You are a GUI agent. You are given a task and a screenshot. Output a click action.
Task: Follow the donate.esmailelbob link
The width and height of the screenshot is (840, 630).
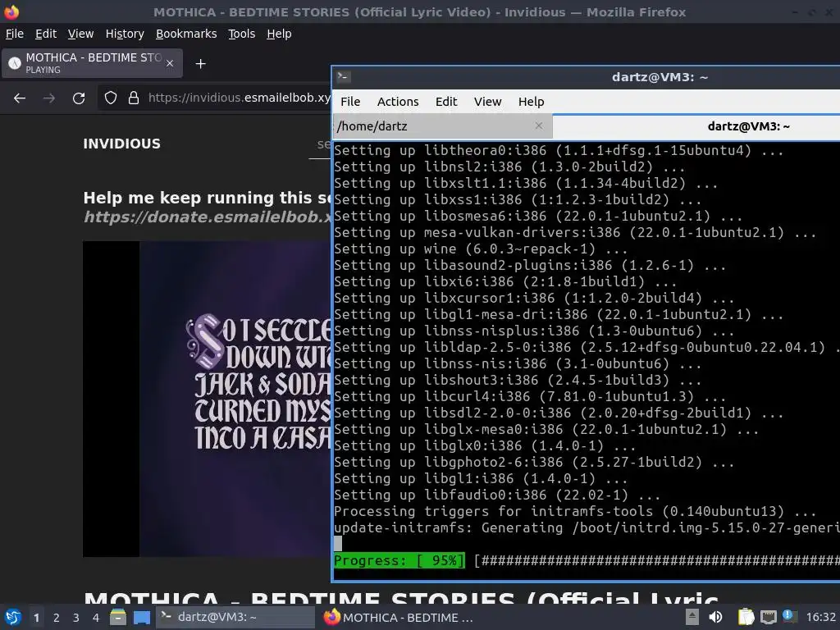tap(208, 217)
